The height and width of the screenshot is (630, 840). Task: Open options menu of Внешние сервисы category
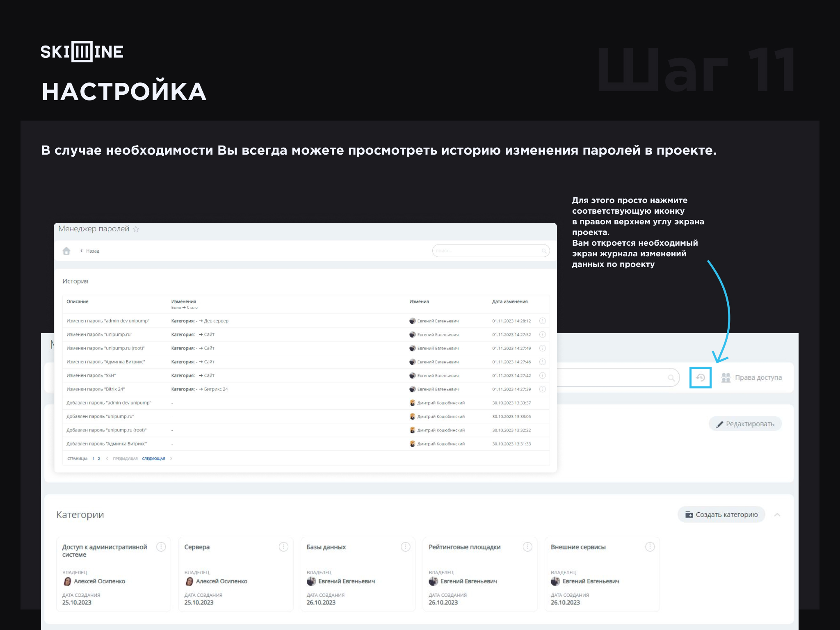650,547
